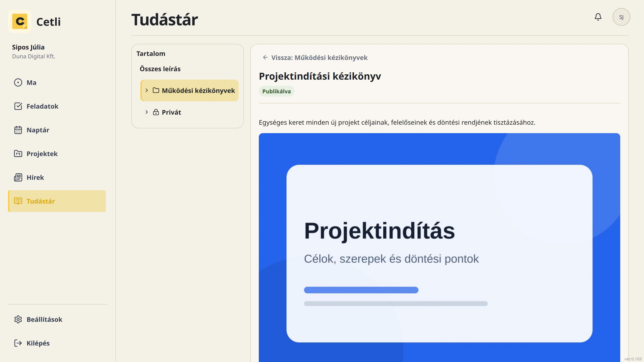Click the Duna Digital Kft. company label

tap(34, 57)
